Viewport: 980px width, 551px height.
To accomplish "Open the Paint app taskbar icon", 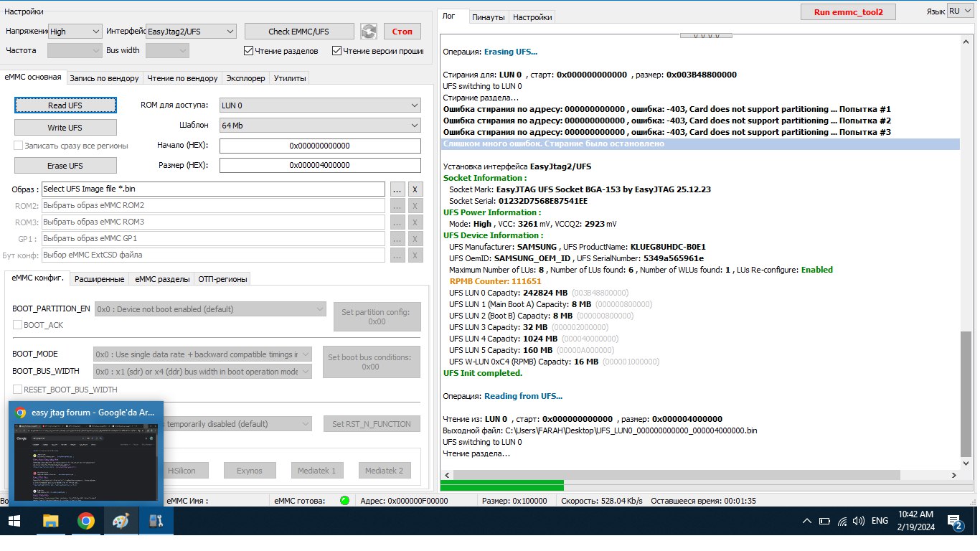I will coord(121,522).
